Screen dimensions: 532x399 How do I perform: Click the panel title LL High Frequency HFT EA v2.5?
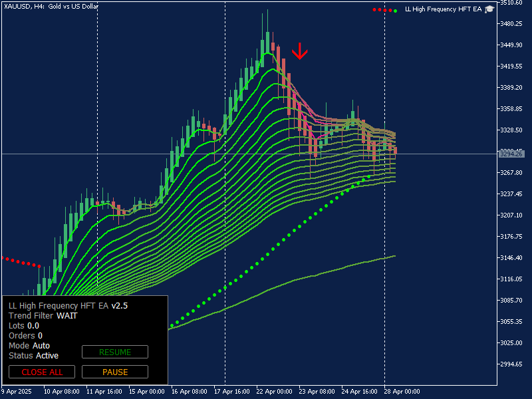[x=68, y=306]
